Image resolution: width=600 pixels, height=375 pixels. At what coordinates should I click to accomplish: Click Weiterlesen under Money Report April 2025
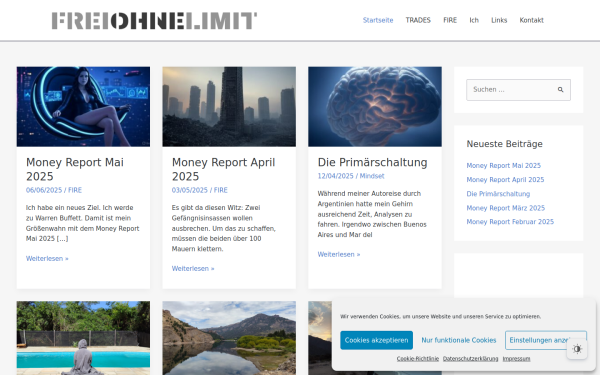(193, 269)
